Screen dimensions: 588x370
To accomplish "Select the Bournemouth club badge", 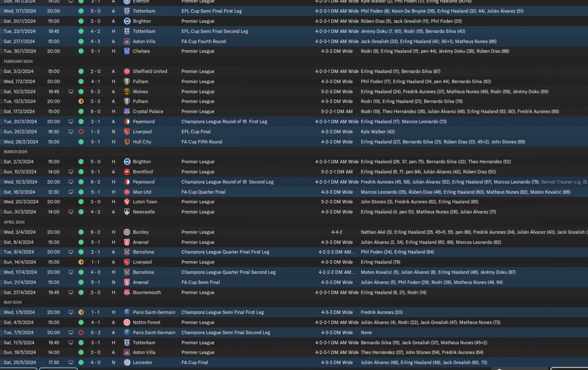I will pos(127,292).
